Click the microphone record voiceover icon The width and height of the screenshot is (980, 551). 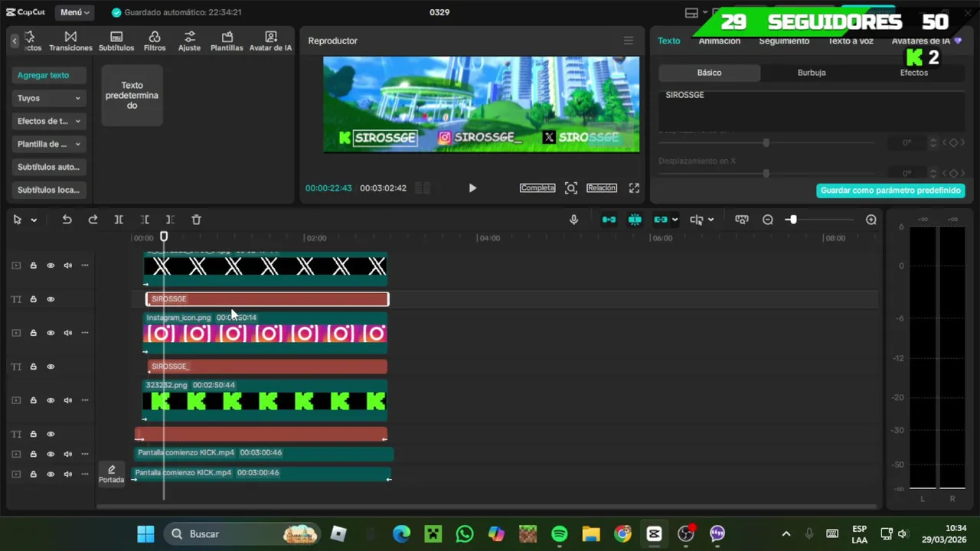point(573,220)
